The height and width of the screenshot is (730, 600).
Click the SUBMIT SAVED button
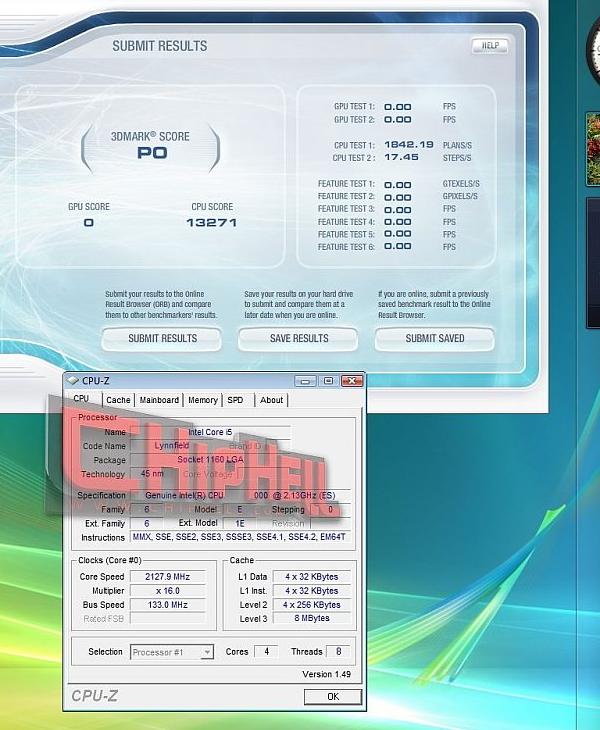(x=435, y=338)
